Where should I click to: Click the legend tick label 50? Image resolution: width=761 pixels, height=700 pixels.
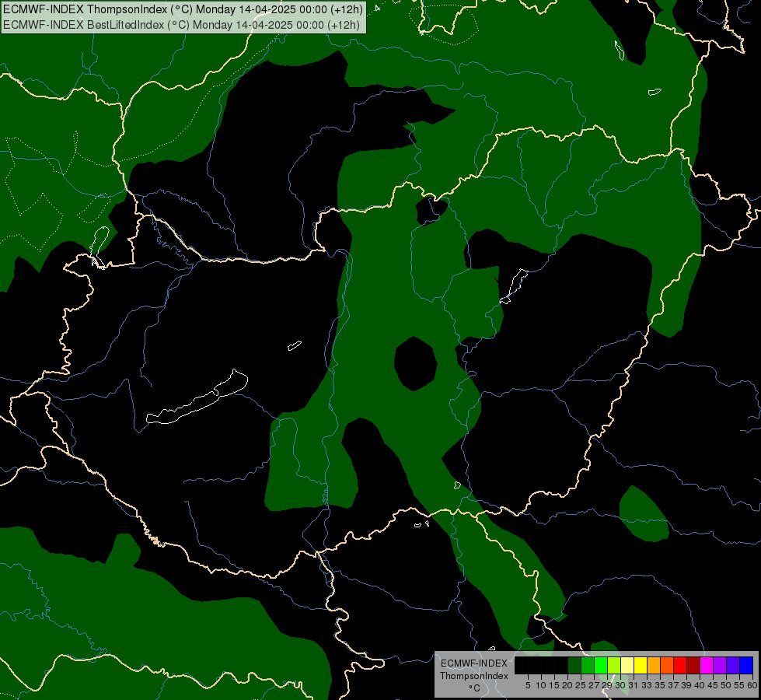[726, 685]
